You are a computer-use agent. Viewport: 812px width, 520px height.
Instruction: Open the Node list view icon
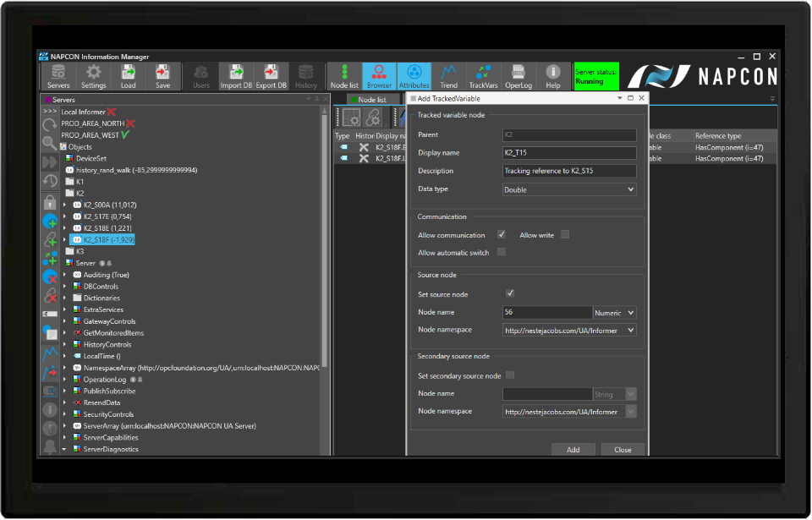(343, 76)
